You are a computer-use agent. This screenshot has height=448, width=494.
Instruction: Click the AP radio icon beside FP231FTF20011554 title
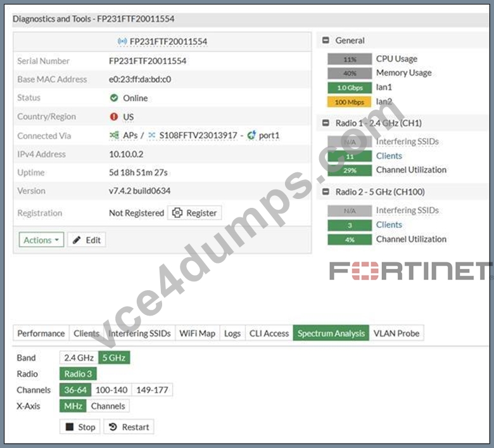point(122,41)
